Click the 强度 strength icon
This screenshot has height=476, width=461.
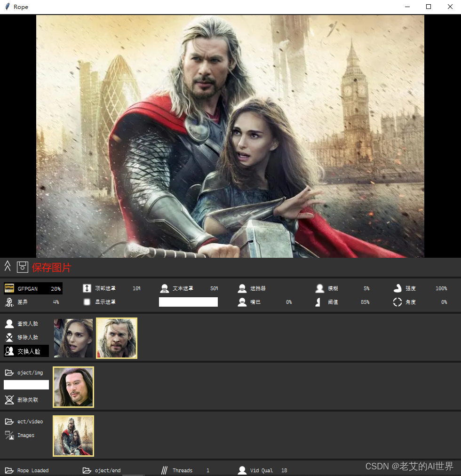click(x=397, y=288)
